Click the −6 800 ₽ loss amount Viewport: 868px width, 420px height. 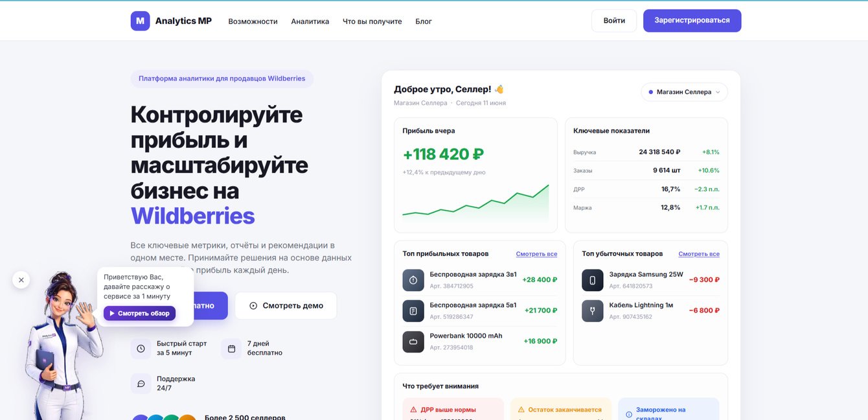coord(704,310)
